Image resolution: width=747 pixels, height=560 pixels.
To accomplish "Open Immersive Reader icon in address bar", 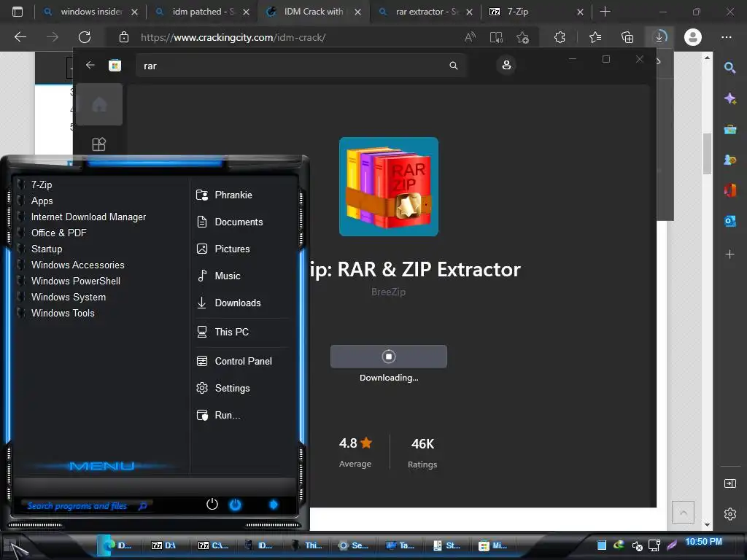I will click(x=496, y=37).
